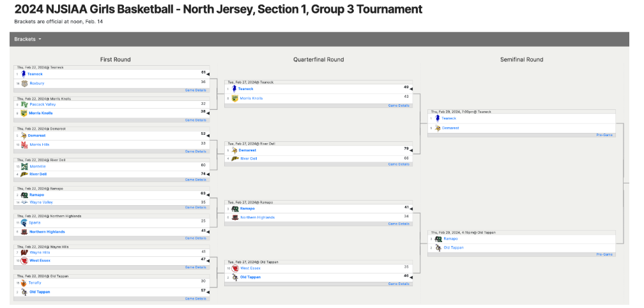The image size is (644, 308).
Task: Click the Sparta team logo
Action: [24, 224]
